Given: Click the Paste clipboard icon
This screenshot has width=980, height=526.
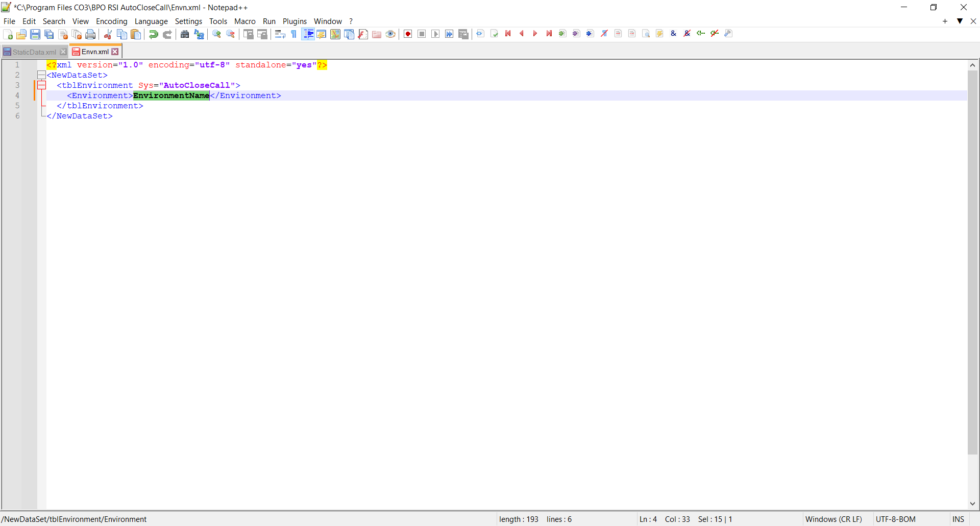Looking at the screenshot, I should 136,34.
